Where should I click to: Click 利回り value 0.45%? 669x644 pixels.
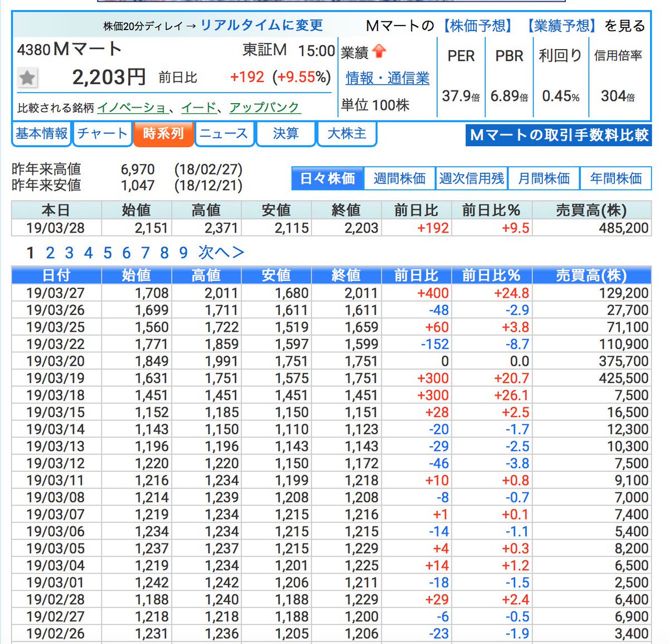coord(560,96)
